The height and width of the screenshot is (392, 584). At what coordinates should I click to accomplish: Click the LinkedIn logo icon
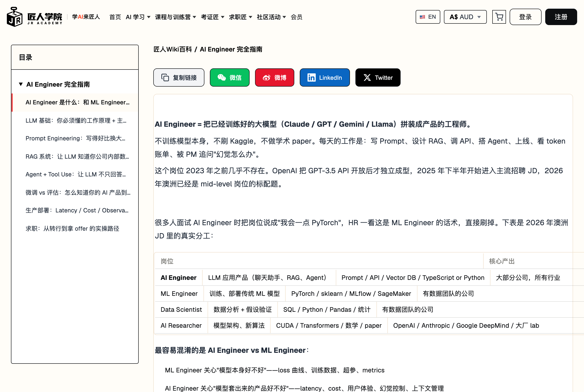click(311, 77)
